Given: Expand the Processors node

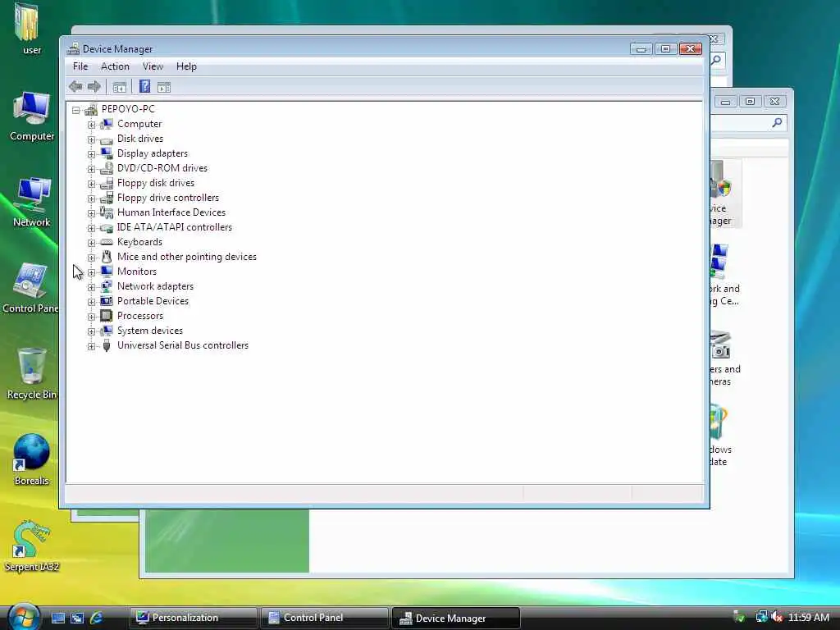Looking at the screenshot, I should coord(91,317).
